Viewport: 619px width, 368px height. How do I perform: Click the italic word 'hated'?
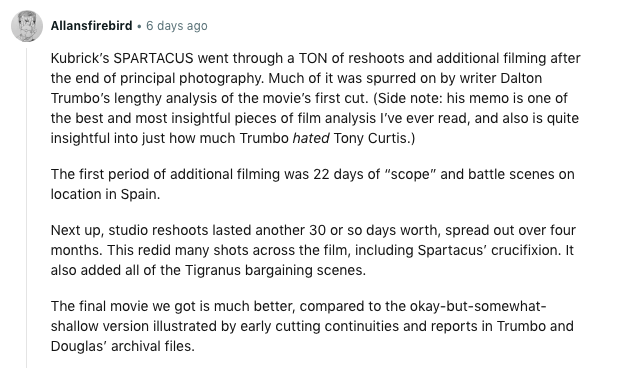point(311,138)
